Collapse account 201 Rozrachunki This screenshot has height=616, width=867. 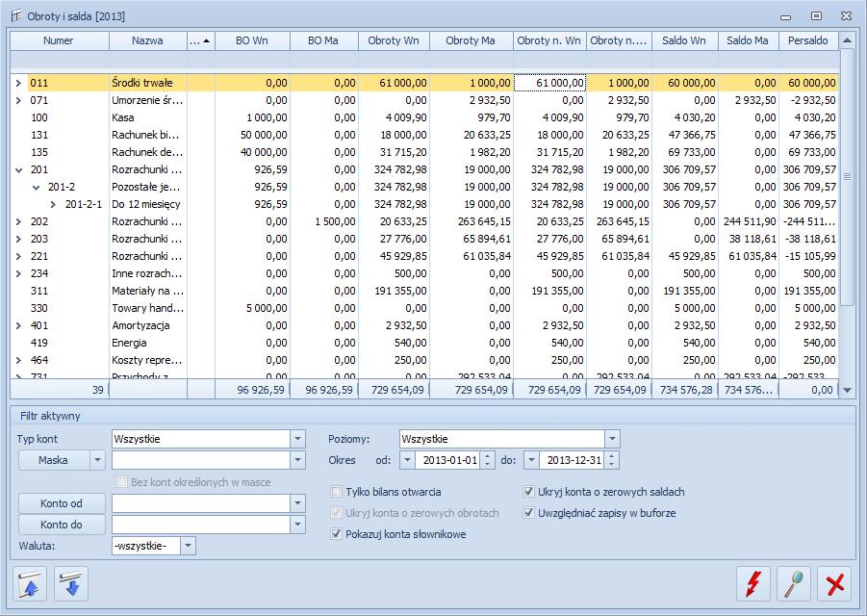(19, 169)
